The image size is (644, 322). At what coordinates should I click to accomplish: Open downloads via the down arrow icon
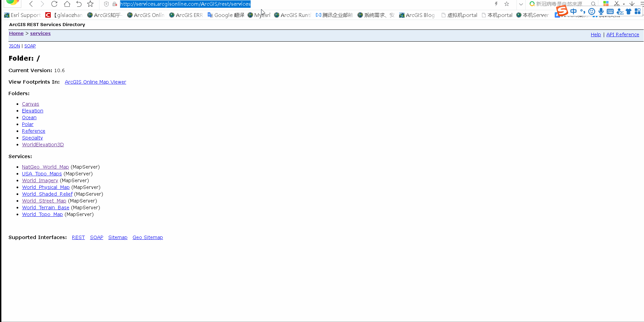coord(632,4)
